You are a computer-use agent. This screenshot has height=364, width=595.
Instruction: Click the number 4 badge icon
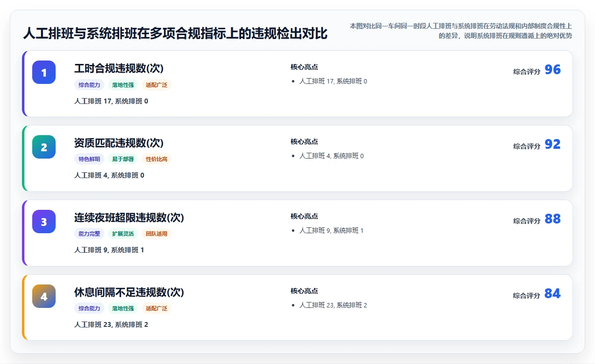point(44,296)
